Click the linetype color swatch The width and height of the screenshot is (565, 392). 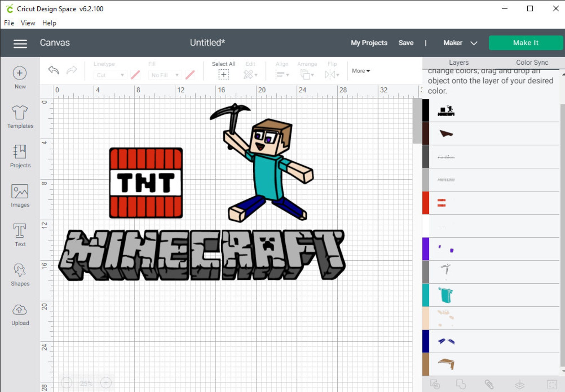click(x=135, y=75)
